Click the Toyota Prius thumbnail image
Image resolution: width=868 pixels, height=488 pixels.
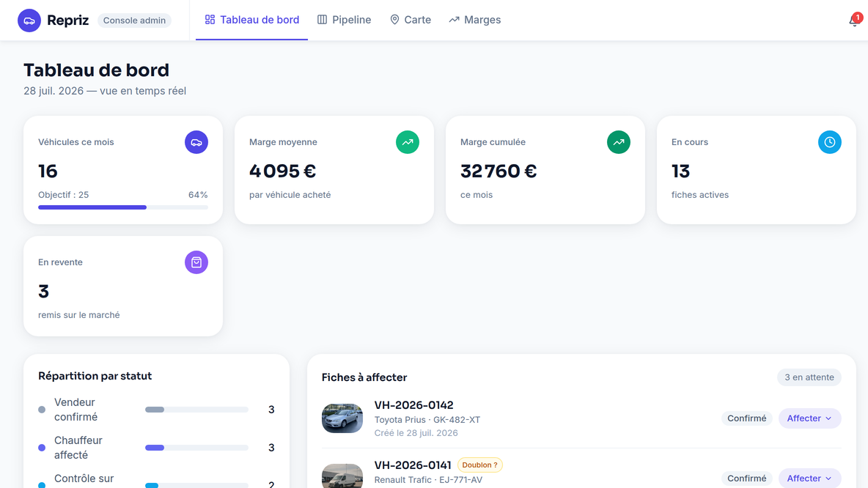[342, 418]
